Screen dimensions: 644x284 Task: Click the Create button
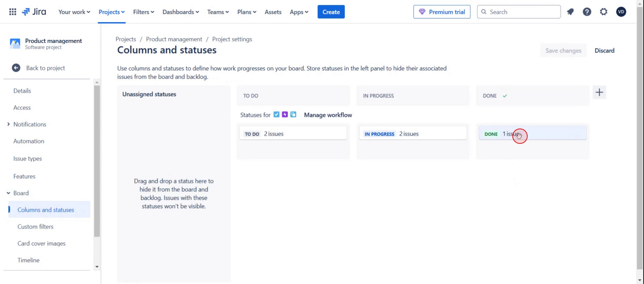pyautogui.click(x=331, y=12)
